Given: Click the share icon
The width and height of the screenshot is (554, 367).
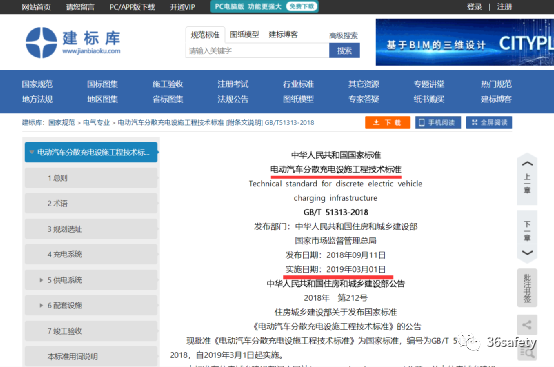Looking at the screenshot, I should click(x=527, y=325).
